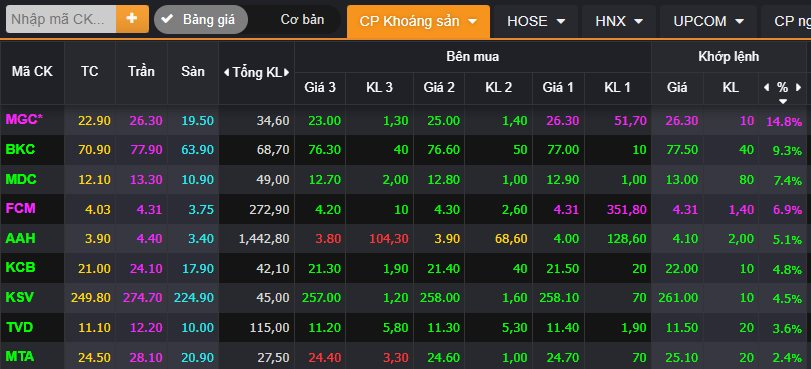Expand the CP Khoáng sản dropdown
The image size is (811, 369).
(x=418, y=21)
